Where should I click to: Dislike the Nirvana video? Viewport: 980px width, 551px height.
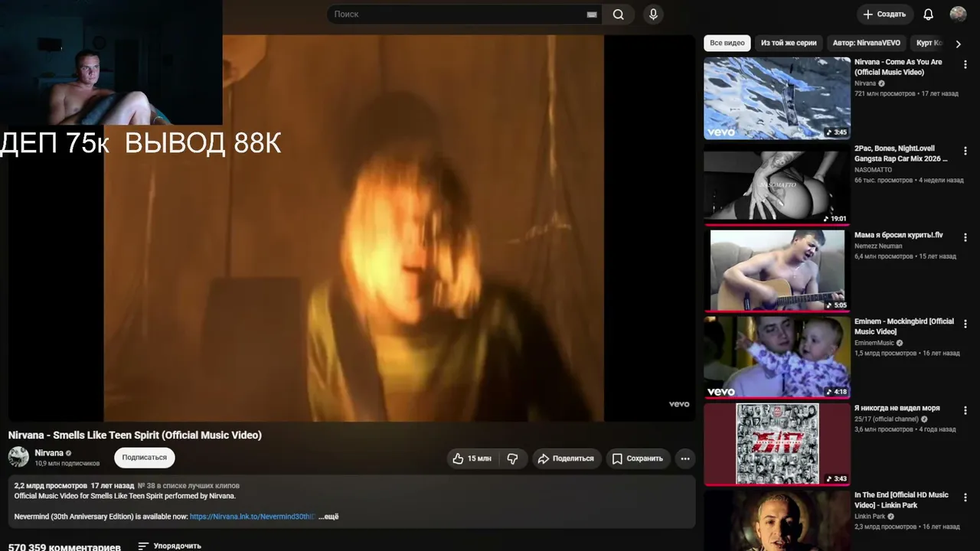513,458
